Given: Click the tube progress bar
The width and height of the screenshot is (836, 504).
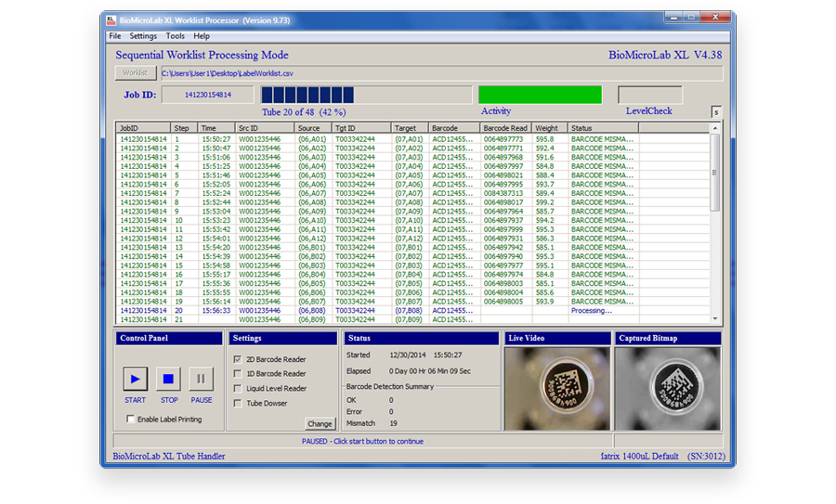Looking at the screenshot, I should (366, 95).
